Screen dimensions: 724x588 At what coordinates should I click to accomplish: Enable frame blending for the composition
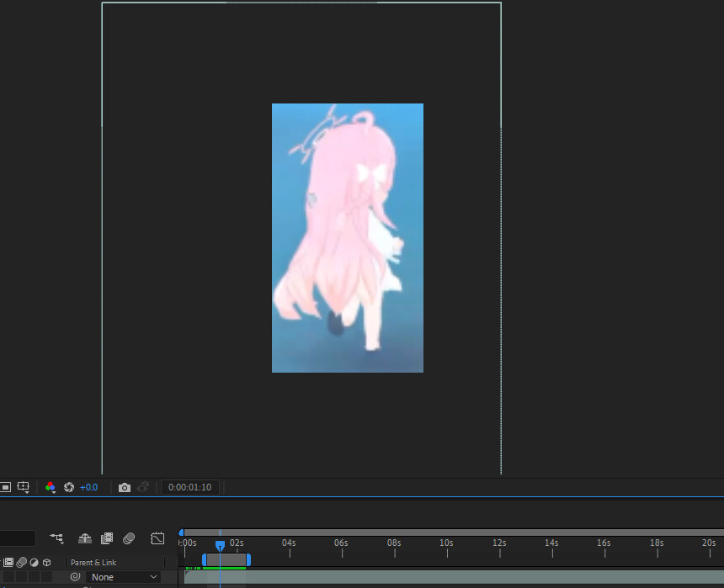107,538
